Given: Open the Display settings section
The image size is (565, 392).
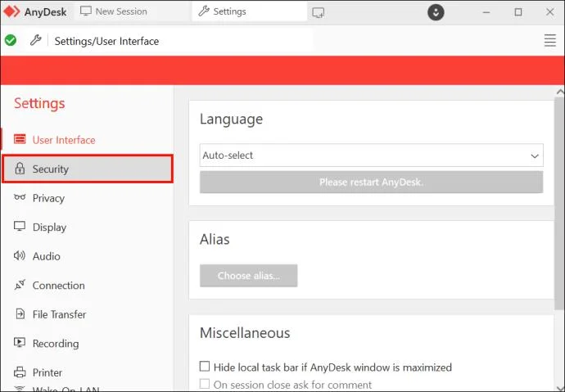Looking at the screenshot, I should point(87,228).
